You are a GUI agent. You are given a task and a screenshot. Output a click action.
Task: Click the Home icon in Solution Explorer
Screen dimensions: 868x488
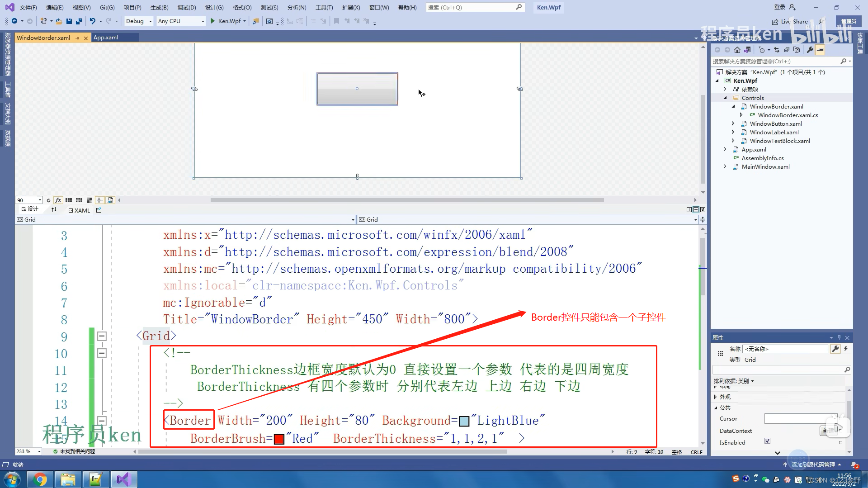[737, 50]
